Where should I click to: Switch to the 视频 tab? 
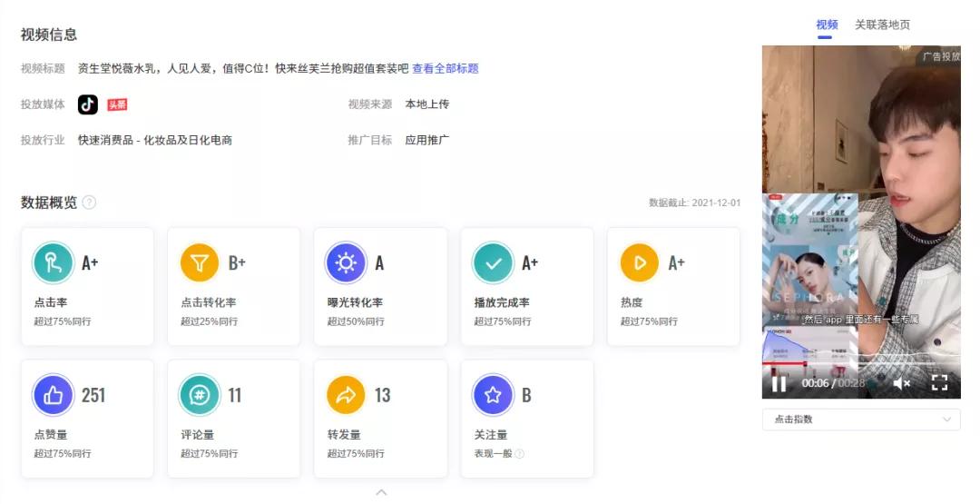(x=827, y=25)
